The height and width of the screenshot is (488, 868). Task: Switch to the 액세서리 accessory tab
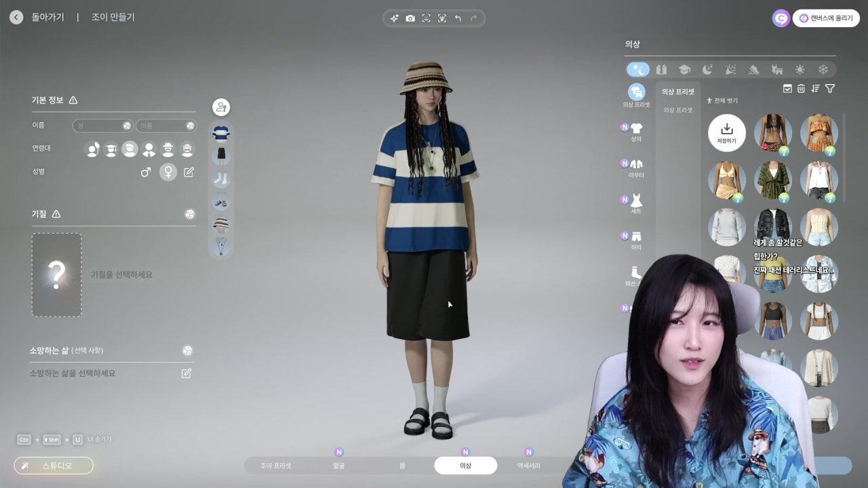[529, 466]
